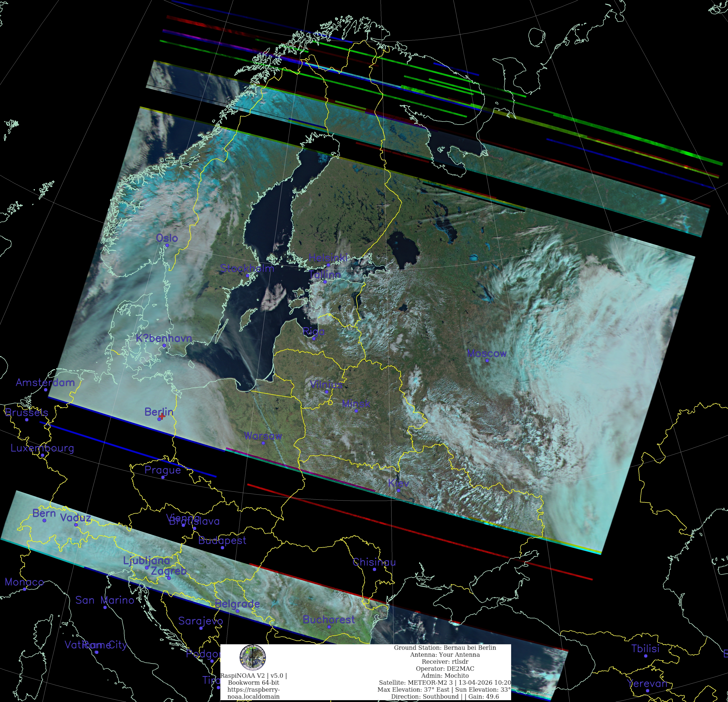Click the Riga city label
728x702 pixels.
point(314,331)
